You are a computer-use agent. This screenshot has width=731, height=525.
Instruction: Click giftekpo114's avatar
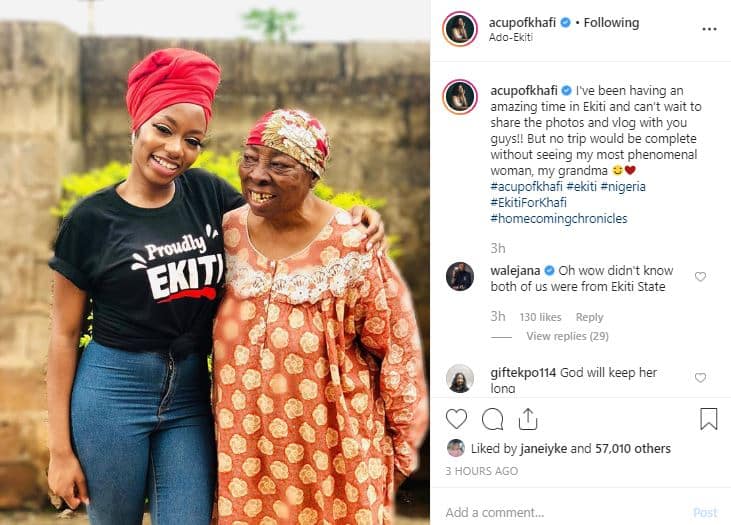click(x=460, y=378)
